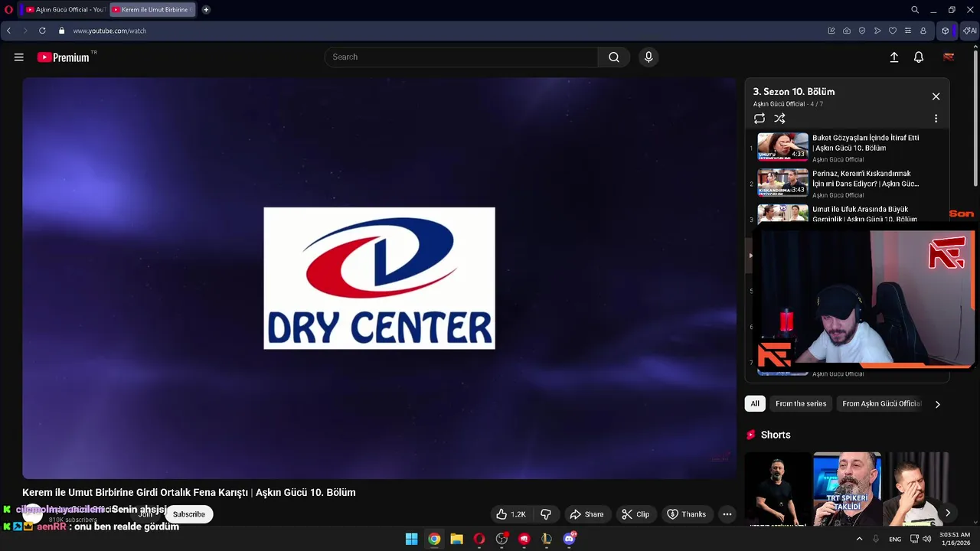This screenshot has height=551, width=980.
Task: Open Windows Start menu
Action: coord(412,539)
